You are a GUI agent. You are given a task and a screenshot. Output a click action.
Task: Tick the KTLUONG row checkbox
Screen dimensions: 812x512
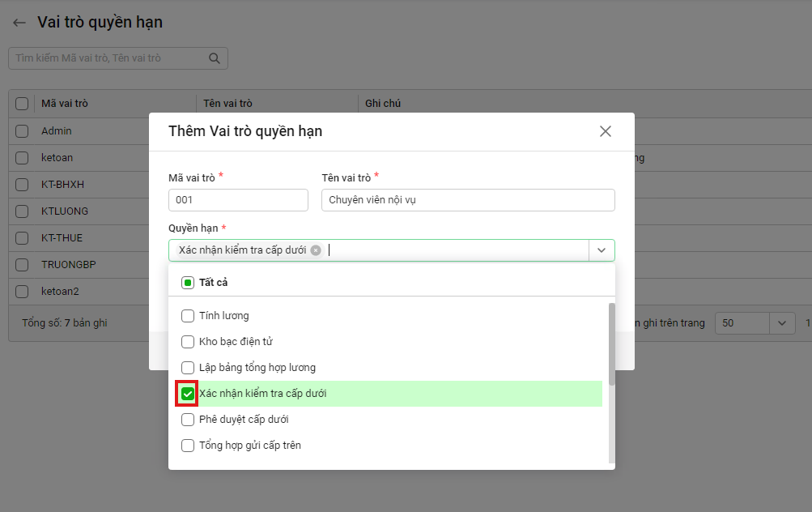22,211
